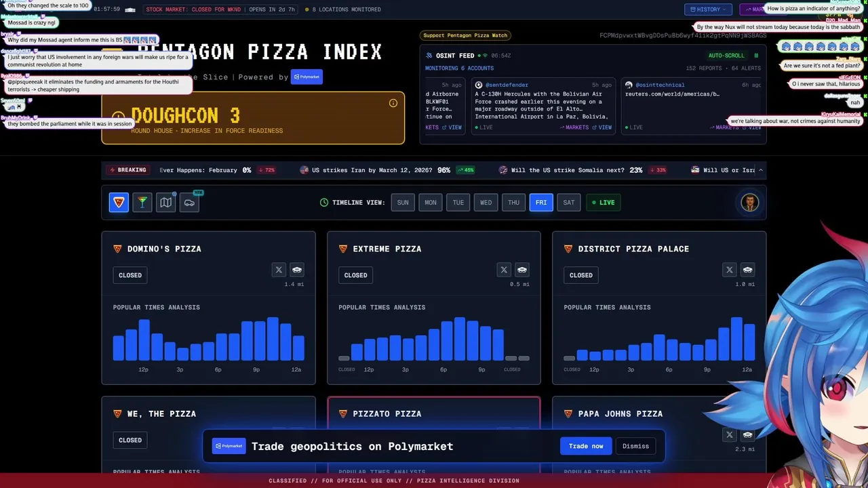Select TUE in timeline view
868x488 pixels.
point(458,202)
